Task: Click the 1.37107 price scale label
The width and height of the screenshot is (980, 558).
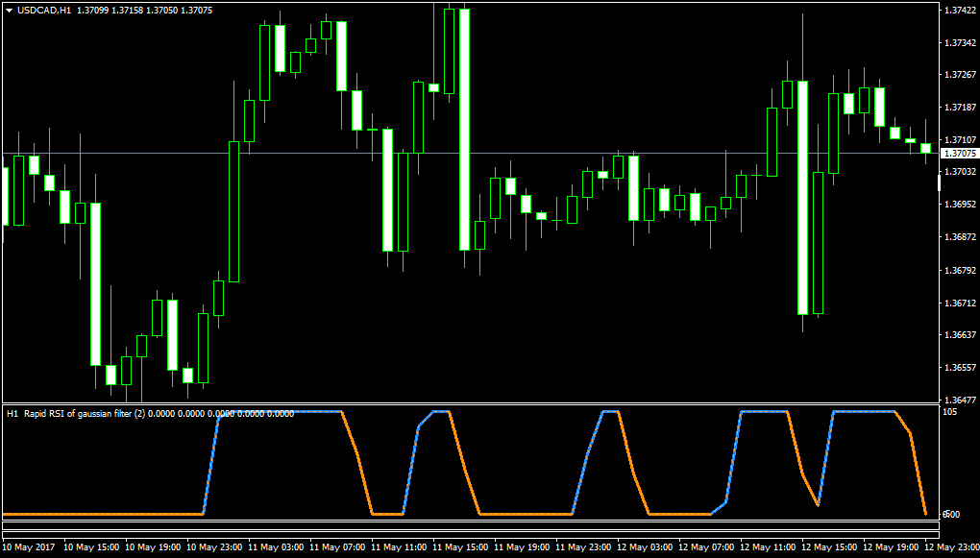Action: [x=961, y=139]
